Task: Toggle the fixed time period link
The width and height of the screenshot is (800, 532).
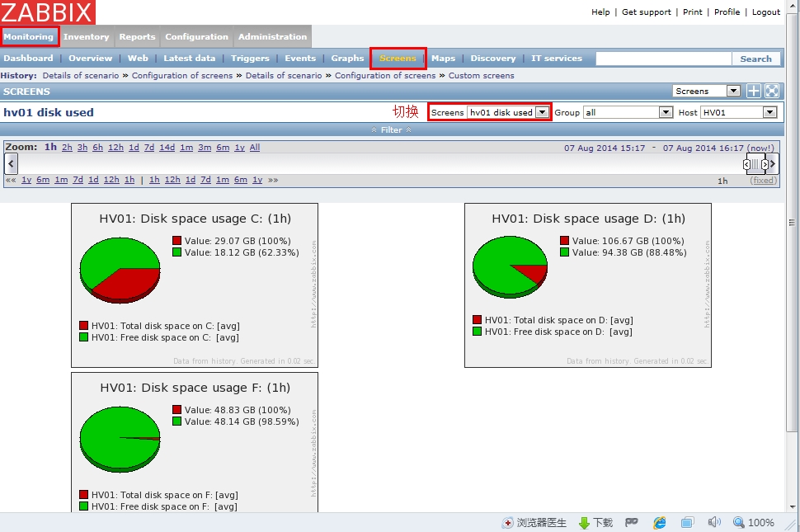Action: click(x=763, y=181)
